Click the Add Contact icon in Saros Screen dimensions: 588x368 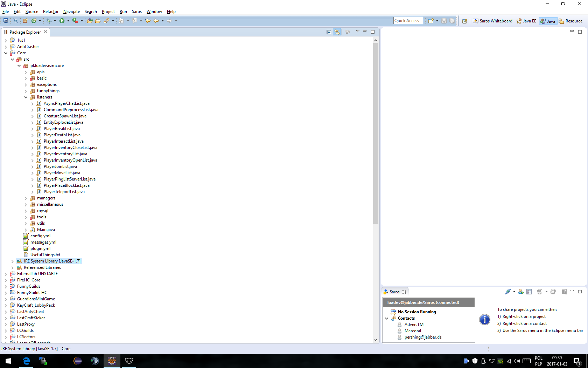tap(521, 292)
